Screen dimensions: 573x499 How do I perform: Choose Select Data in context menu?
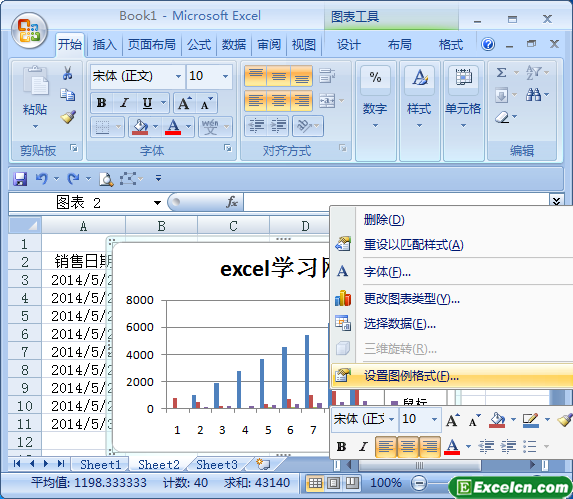coord(452,324)
